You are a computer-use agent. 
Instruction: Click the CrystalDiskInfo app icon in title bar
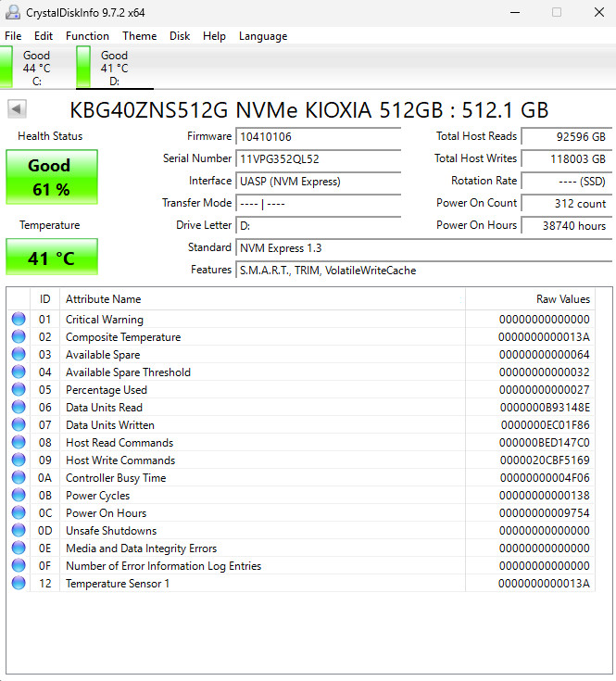coord(13,13)
